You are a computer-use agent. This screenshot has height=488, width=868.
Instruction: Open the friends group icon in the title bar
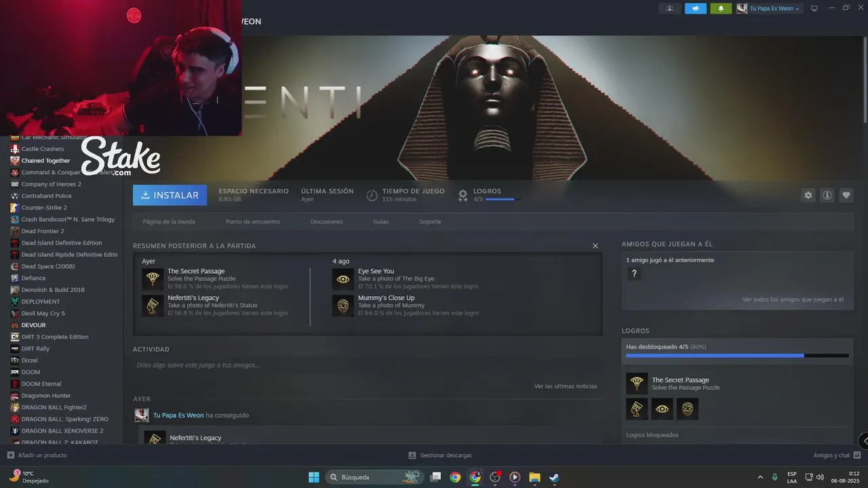pyautogui.click(x=670, y=8)
